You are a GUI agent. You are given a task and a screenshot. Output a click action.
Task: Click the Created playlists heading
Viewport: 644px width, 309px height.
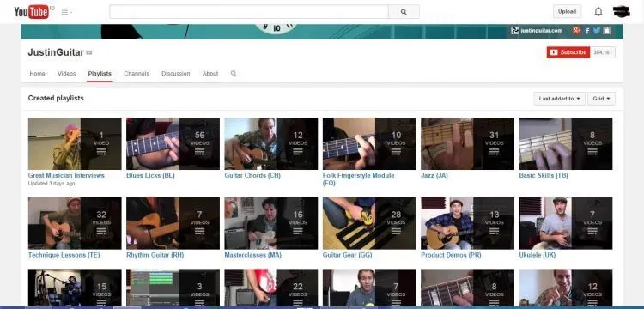(x=56, y=99)
